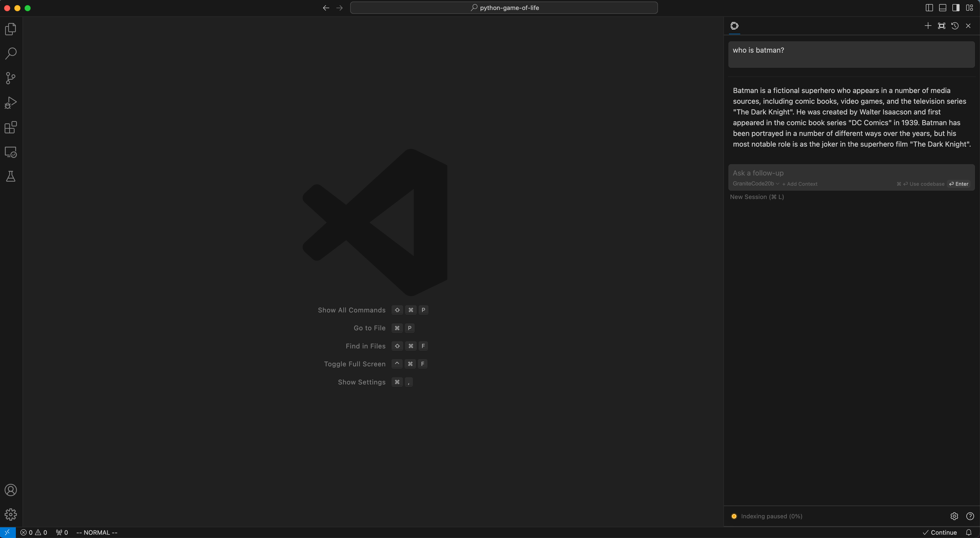The width and height of the screenshot is (980, 538).
Task: Close the Continue side panel
Action: click(968, 26)
